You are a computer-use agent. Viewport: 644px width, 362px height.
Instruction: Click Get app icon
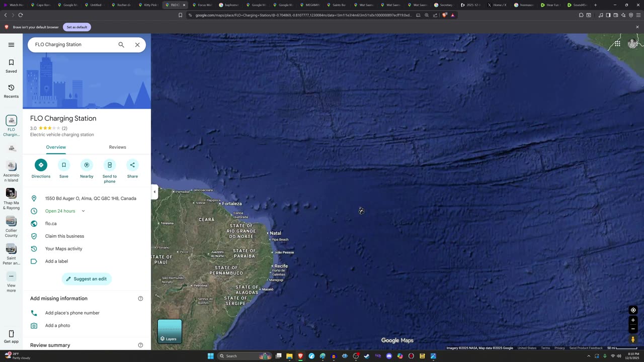tap(11, 337)
